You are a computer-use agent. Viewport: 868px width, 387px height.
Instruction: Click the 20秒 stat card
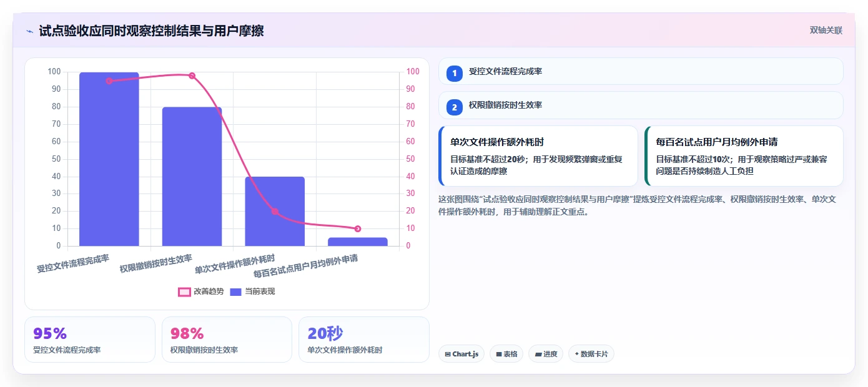[x=364, y=340]
